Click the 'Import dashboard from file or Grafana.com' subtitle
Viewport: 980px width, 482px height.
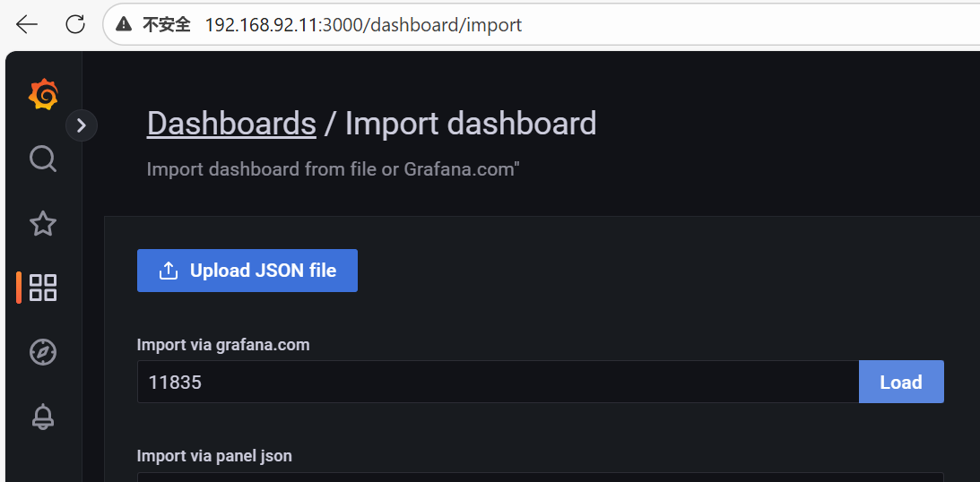point(334,169)
